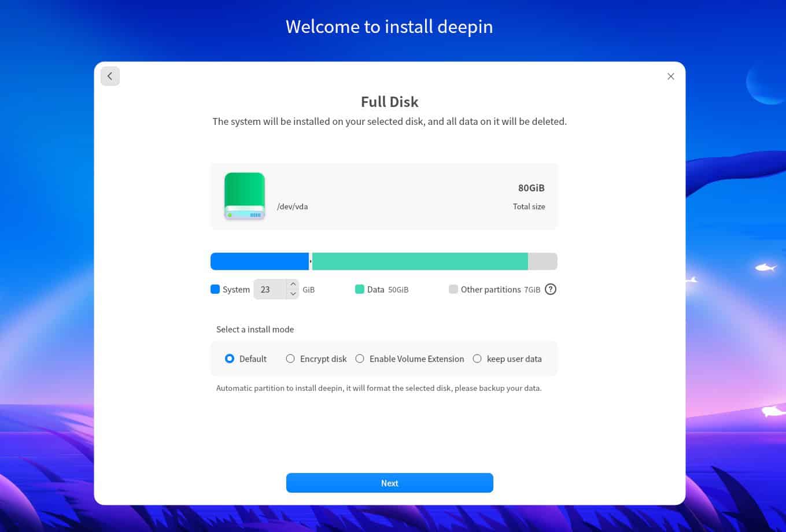Enable Volume Extension mode
This screenshot has height=532, width=786.
360,359
